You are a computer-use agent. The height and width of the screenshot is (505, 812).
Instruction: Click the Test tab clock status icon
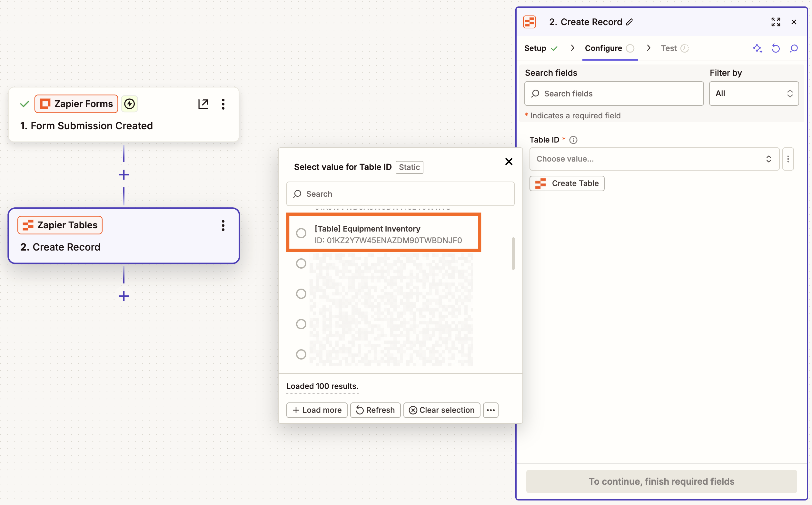pos(684,48)
